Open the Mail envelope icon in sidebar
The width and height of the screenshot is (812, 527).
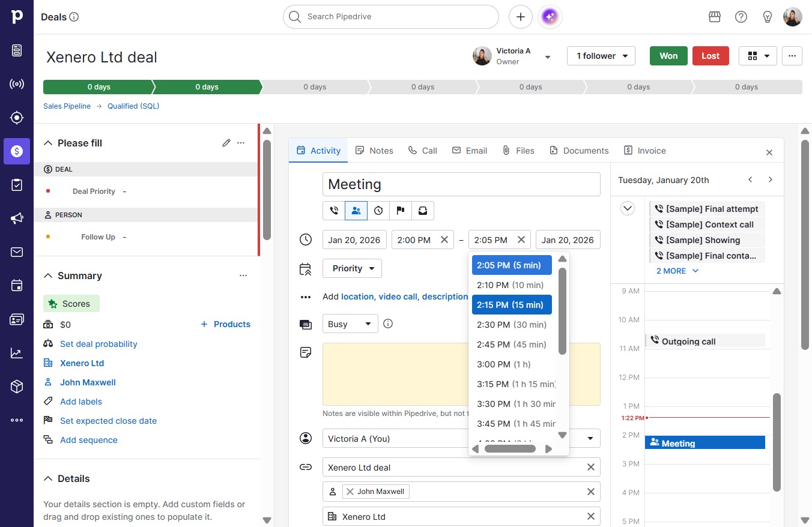coord(17,252)
